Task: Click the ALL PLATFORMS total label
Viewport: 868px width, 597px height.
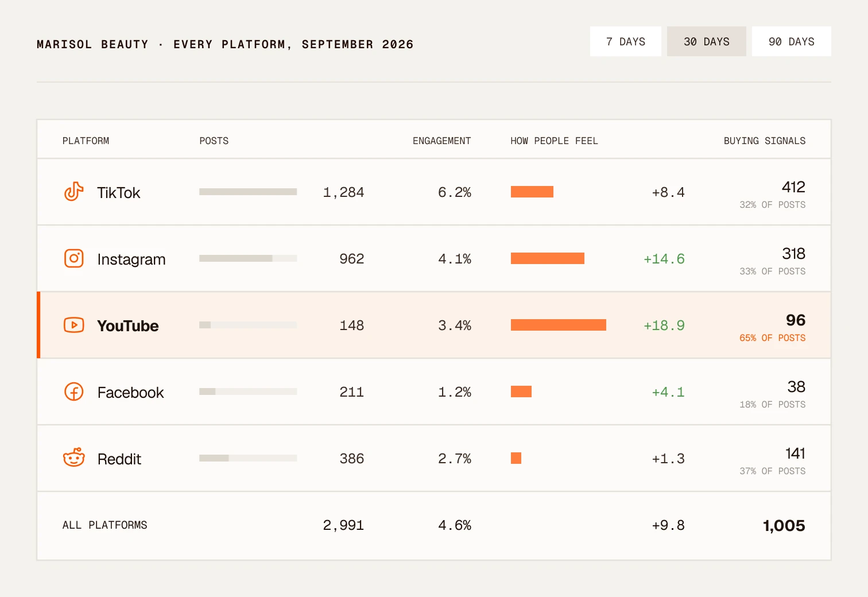Action: pyautogui.click(x=104, y=525)
